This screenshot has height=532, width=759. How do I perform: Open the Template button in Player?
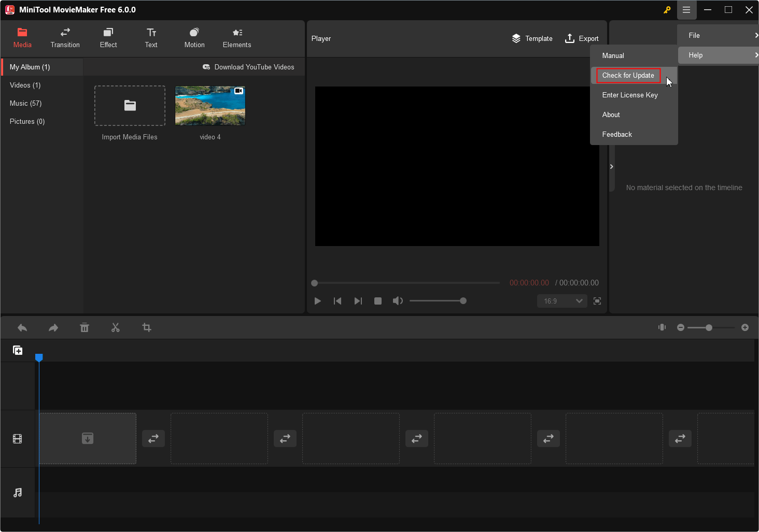532,38
